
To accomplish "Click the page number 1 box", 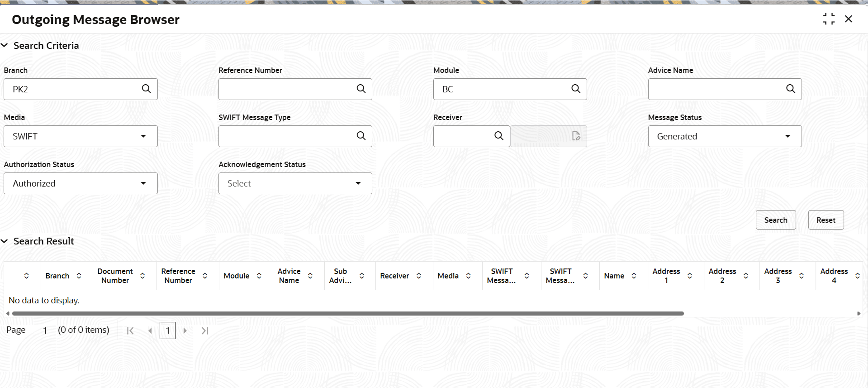I will click(167, 331).
